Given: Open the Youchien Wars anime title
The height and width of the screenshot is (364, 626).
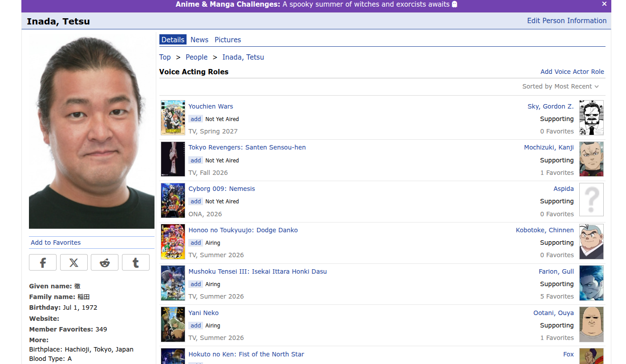Looking at the screenshot, I should (x=211, y=106).
